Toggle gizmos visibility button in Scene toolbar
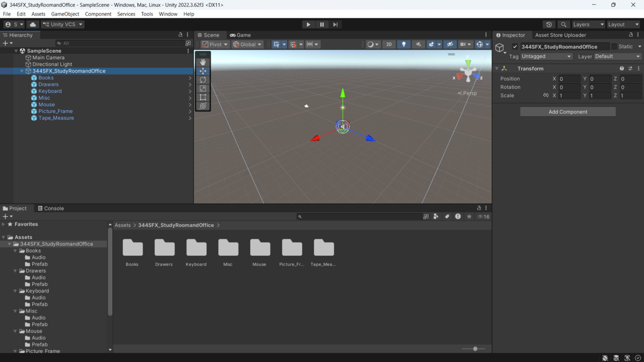Viewport: 644px width, 362px height. pyautogui.click(x=479, y=45)
